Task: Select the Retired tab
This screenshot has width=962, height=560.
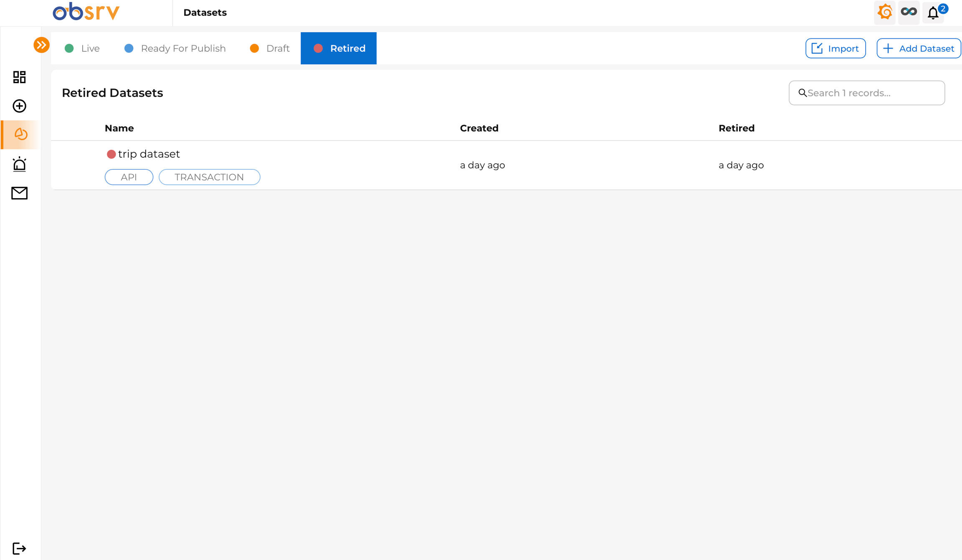Action: pyautogui.click(x=339, y=48)
